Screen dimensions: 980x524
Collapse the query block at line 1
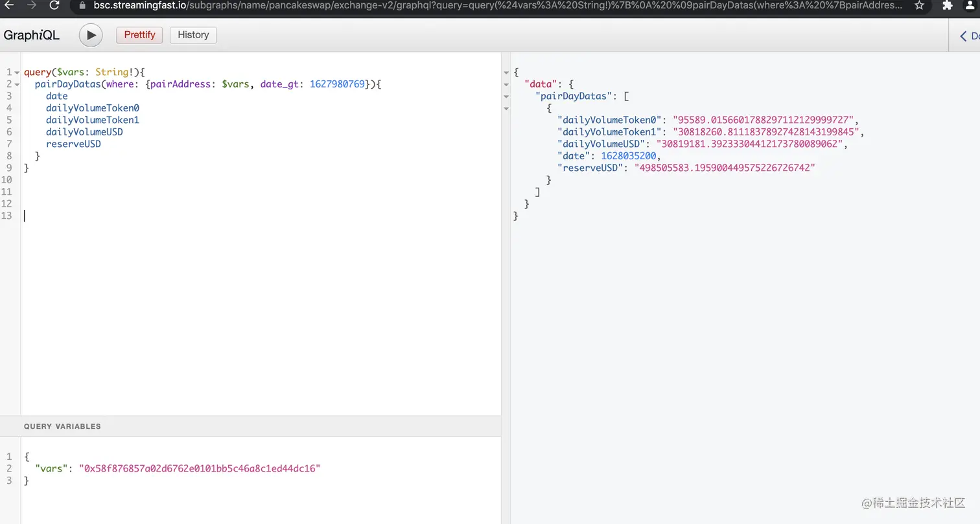tap(17, 73)
